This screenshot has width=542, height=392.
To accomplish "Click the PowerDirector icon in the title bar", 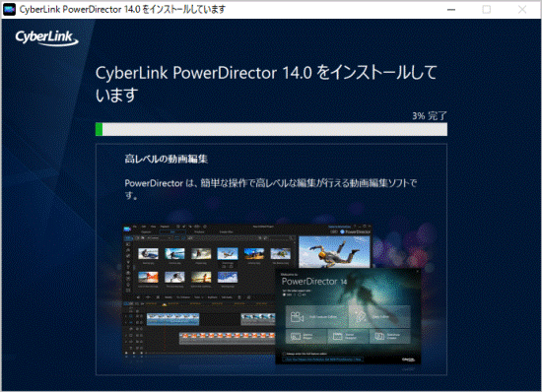I will point(9,9).
